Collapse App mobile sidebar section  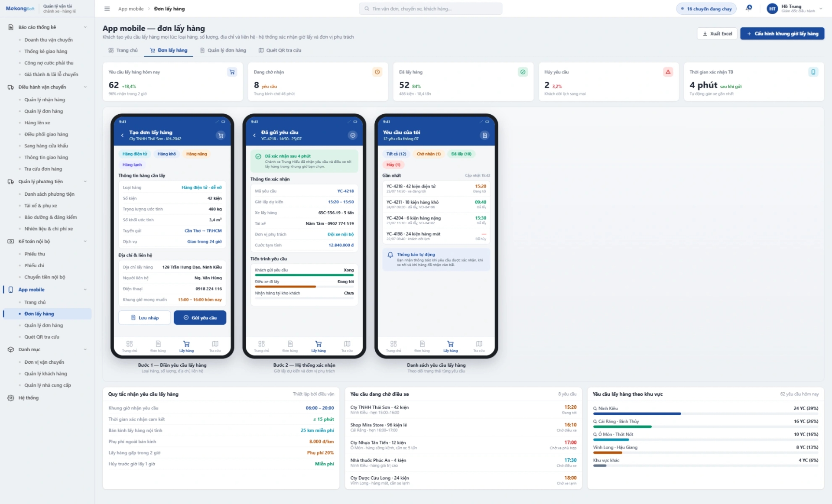(x=85, y=290)
